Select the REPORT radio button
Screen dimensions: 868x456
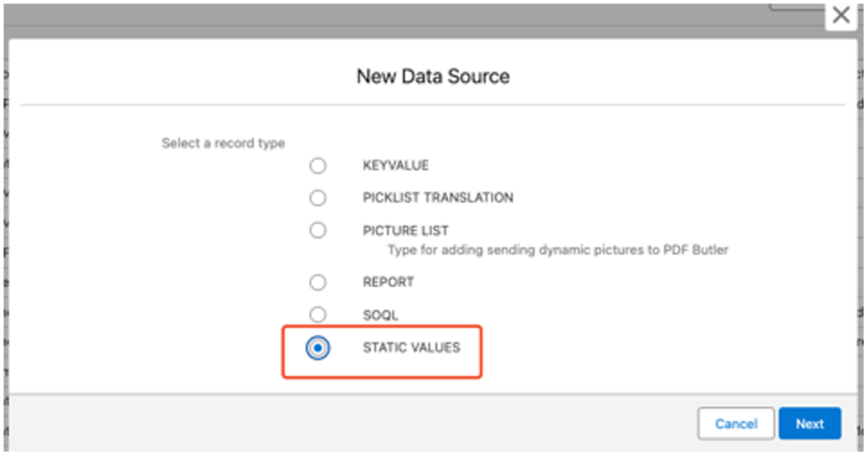point(318,282)
